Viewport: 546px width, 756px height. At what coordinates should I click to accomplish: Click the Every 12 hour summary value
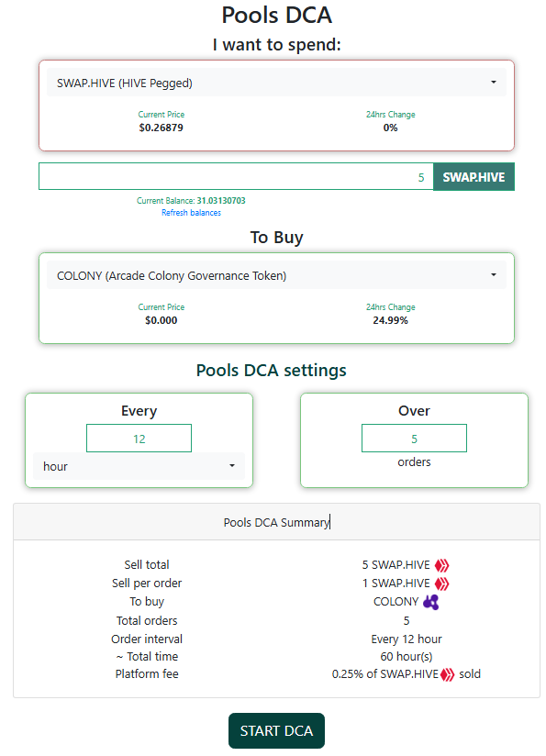point(407,639)
